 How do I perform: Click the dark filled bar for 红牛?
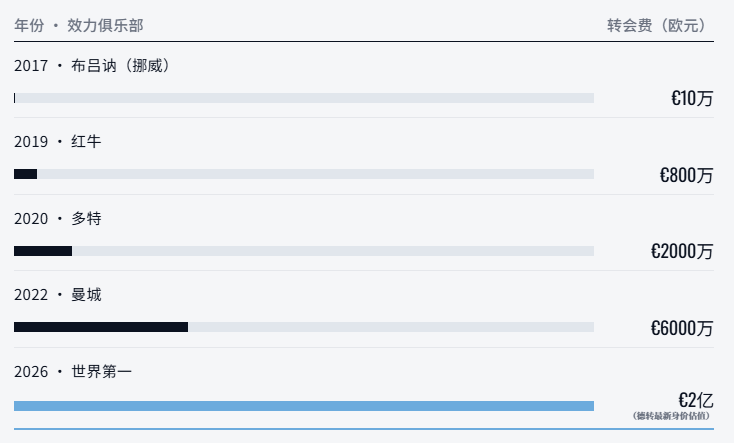(x=25, y=174)
